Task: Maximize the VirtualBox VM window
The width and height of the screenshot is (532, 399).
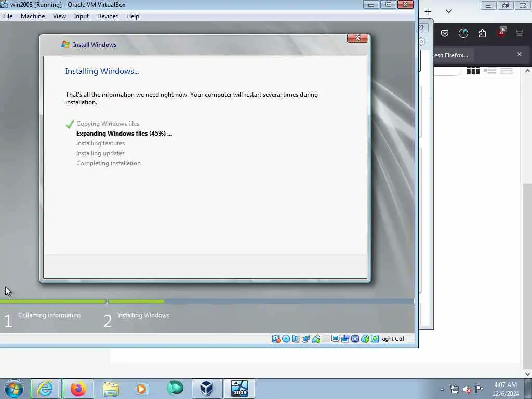Action: [x=388, y=5]
